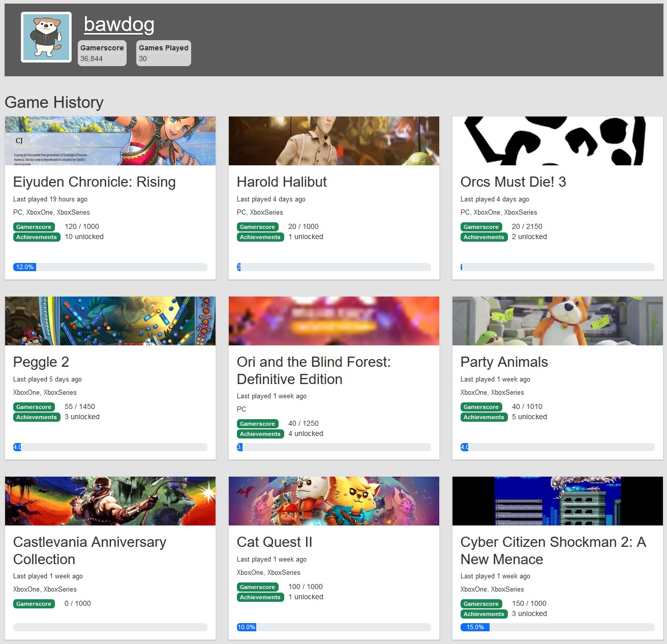Click the Peggle 2 progress bar

[110, 447]
